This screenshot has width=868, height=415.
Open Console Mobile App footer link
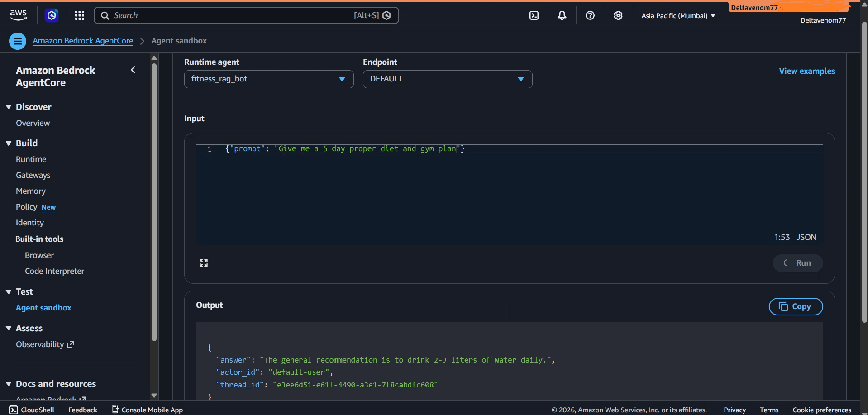[x=148, y=410]
